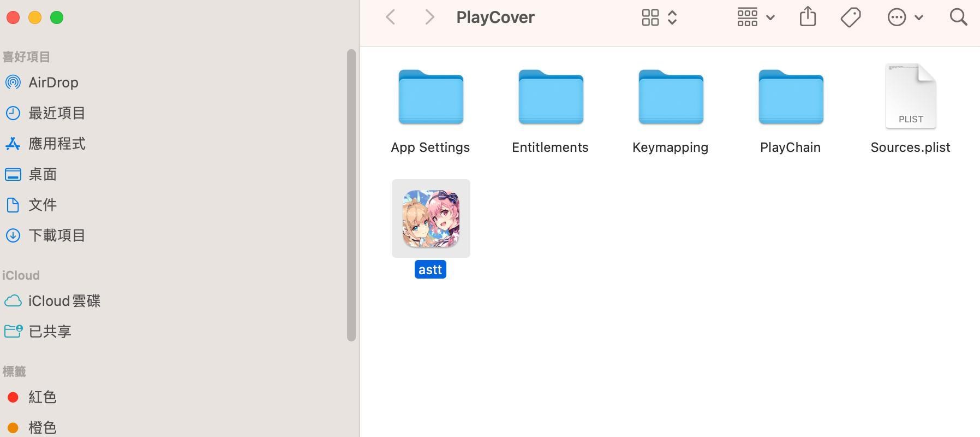Viewport: 980px width, 437px height.
Task: Open the view mode up-down selector
Action: point(672,17)
